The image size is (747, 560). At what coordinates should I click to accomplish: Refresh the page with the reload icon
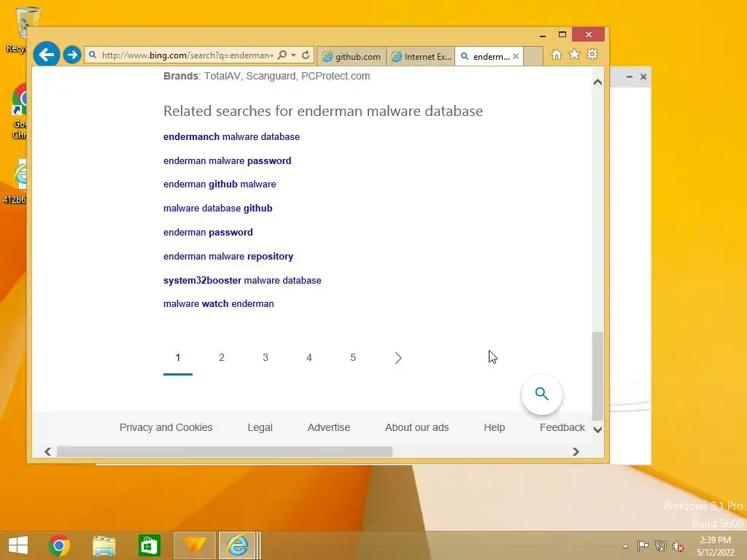tap(306, 55)
